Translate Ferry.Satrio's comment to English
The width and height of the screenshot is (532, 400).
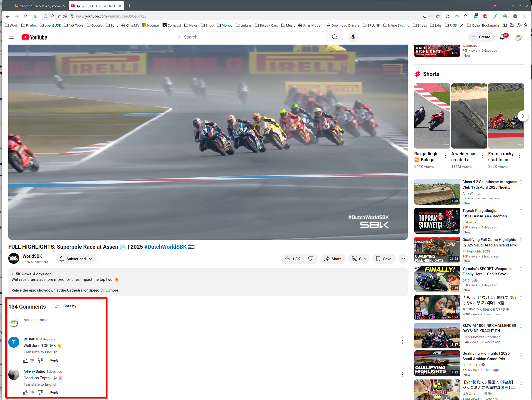[40, 384]
